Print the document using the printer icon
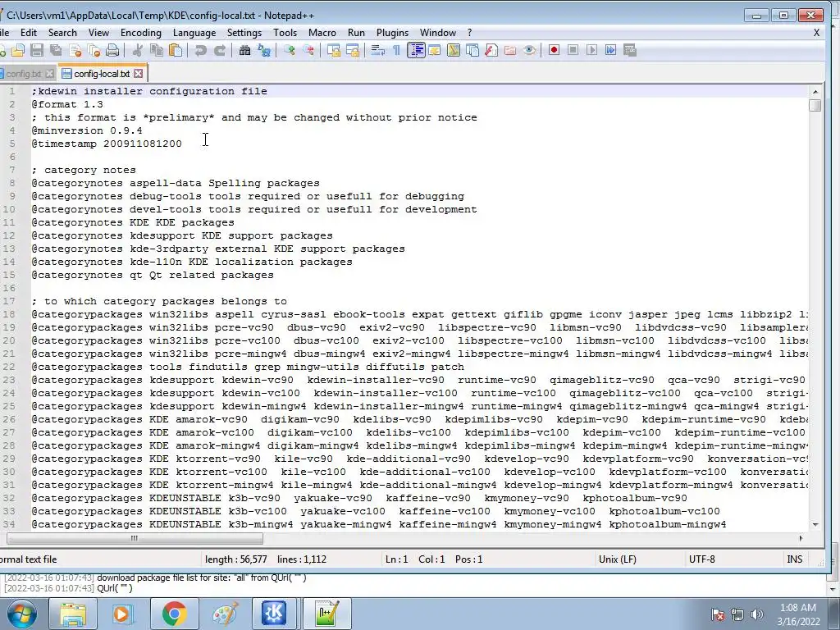This screenshot has height=630, width=840. (x=112, y=50)
